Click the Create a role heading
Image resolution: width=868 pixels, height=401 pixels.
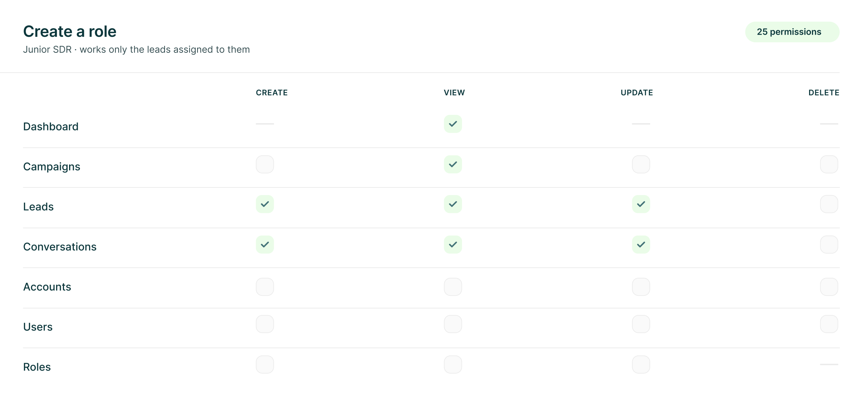70,31
